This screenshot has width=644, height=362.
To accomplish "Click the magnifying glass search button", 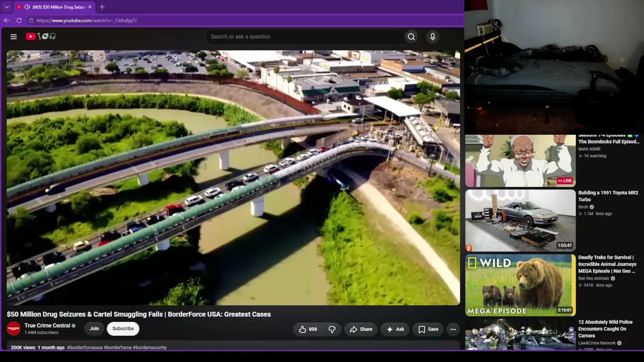I will (x=412, y=37).
